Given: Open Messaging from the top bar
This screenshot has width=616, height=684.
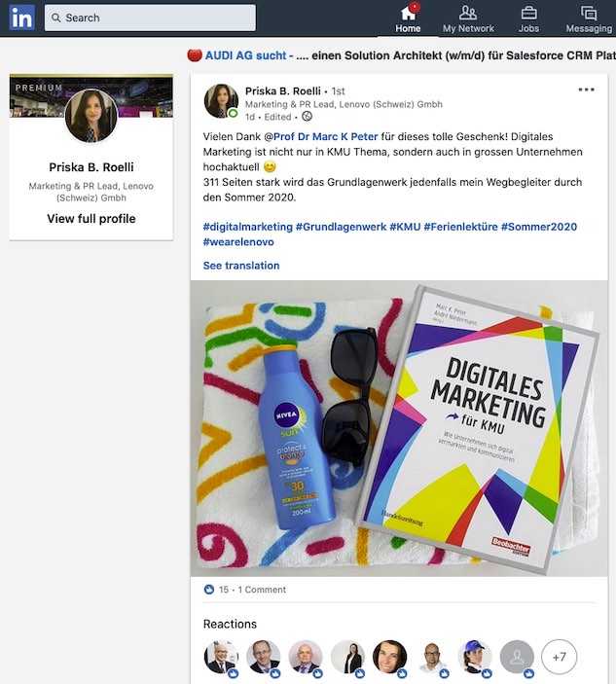Looking at the screenshot, I should click(589, 18).
